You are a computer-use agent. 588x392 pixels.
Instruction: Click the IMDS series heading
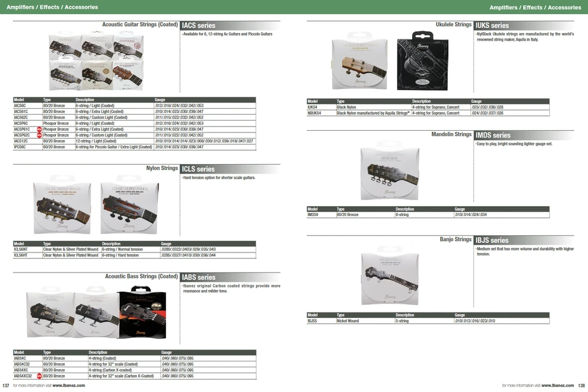click(493, 135)
